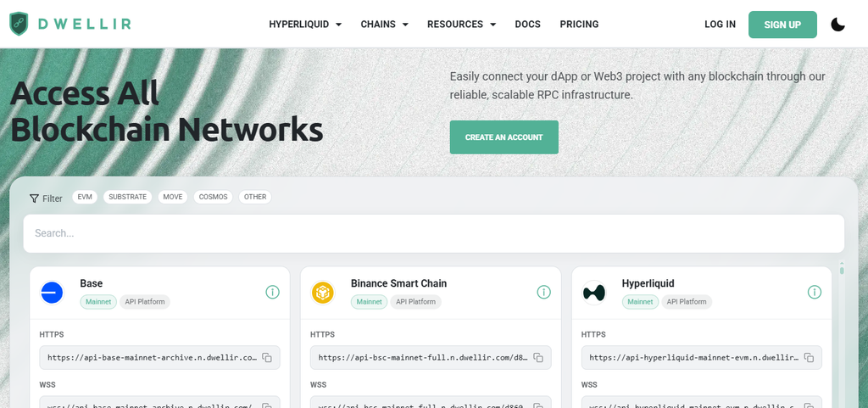This screenshot has width=868, height=408.
Task: Copy Base HTTPS endpoint URL
Action: pos(267,358)
